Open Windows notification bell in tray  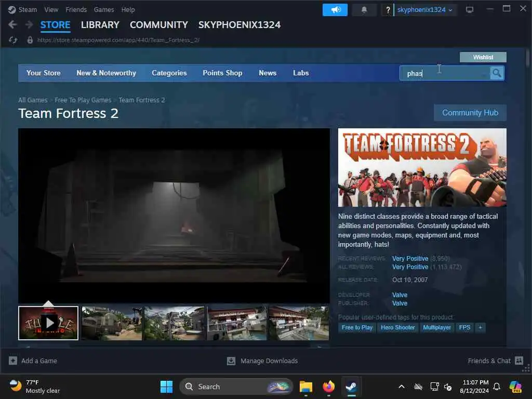pos(497,387)
